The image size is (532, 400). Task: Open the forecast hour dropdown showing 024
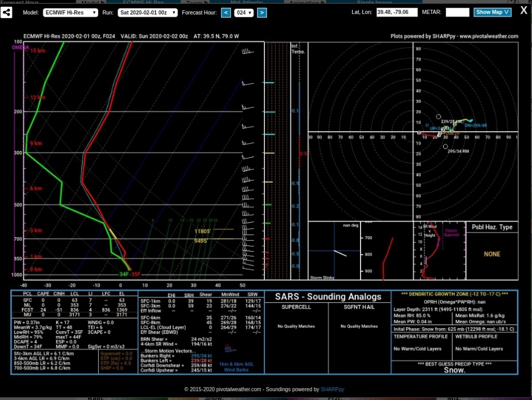point(244,12)
